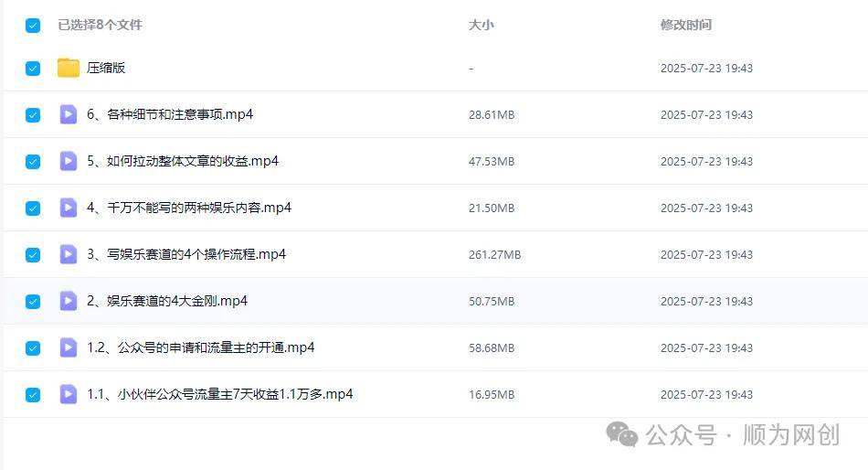Sort files by 大小 column header
Viewport: 868px width, 470px height.
coord(481,25)
